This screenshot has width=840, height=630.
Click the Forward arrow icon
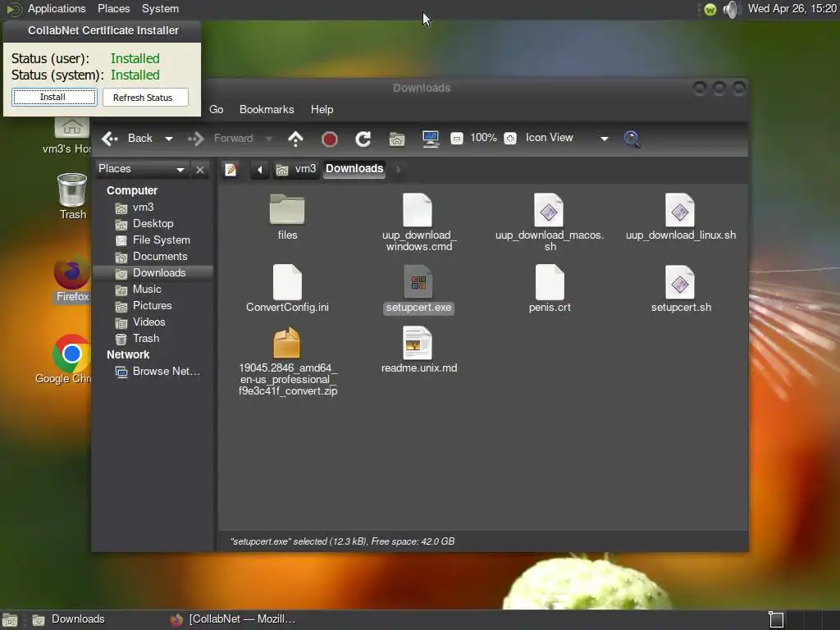tap(196, 139)
